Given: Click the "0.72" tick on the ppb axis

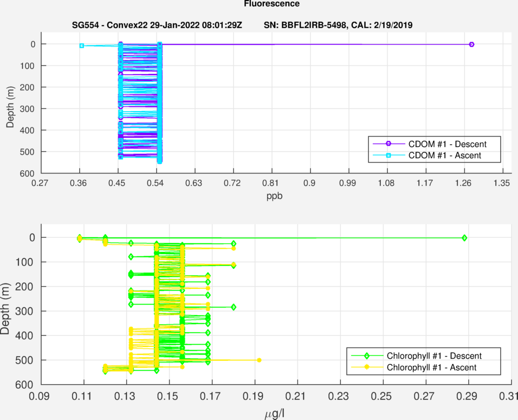Looking at the screenshot, I should (232, 183).
